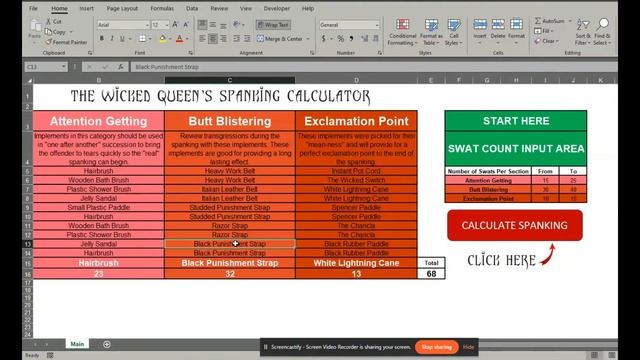Click the Cut scissors icon
Viewport: 640px width, 360px height.
tap(49, 21)
